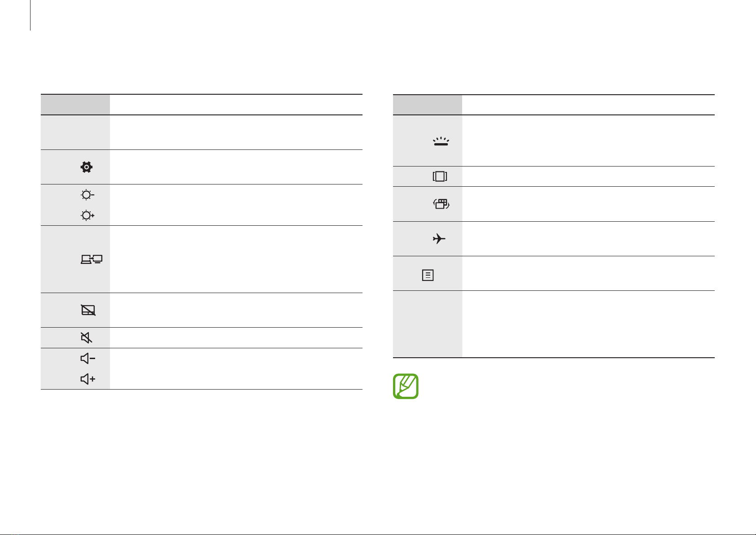The height and width of the screenshot is (535, 756).
Task: Click the laptop-to-monitor display switch icon
Action: [x=92, y=259]
